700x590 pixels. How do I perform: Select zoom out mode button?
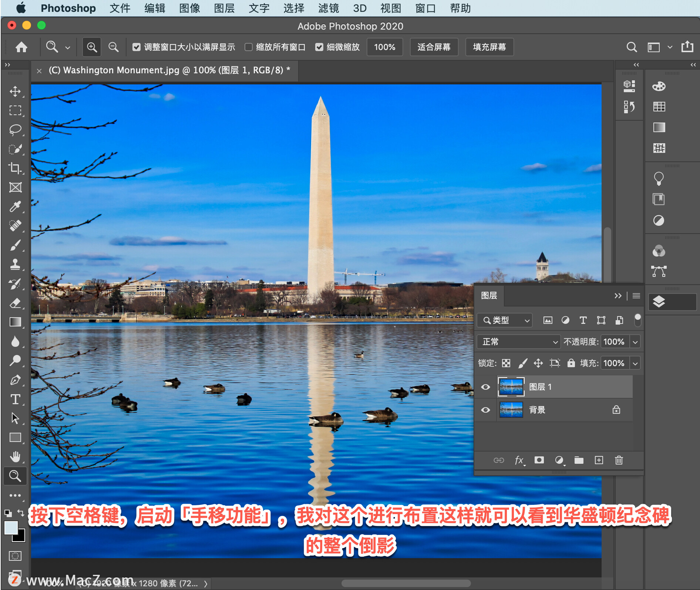(x=113, y=47)
